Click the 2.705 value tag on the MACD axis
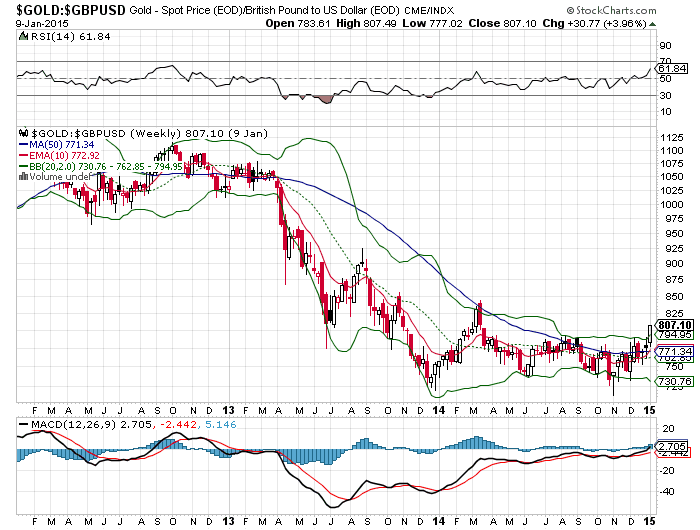 pyautogui.click(x=672, y=446)
